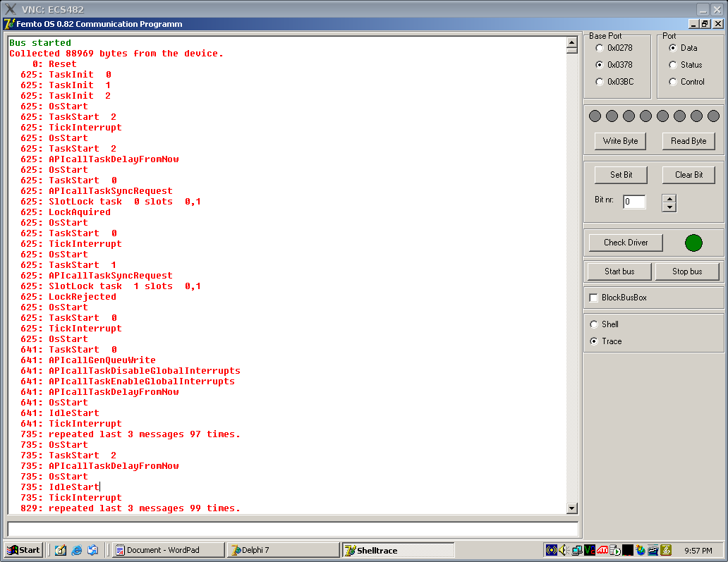Open the Femto OS title bar system icon
Image resolution: width=728 pixels, height=562 pixels.
[10, 24]
